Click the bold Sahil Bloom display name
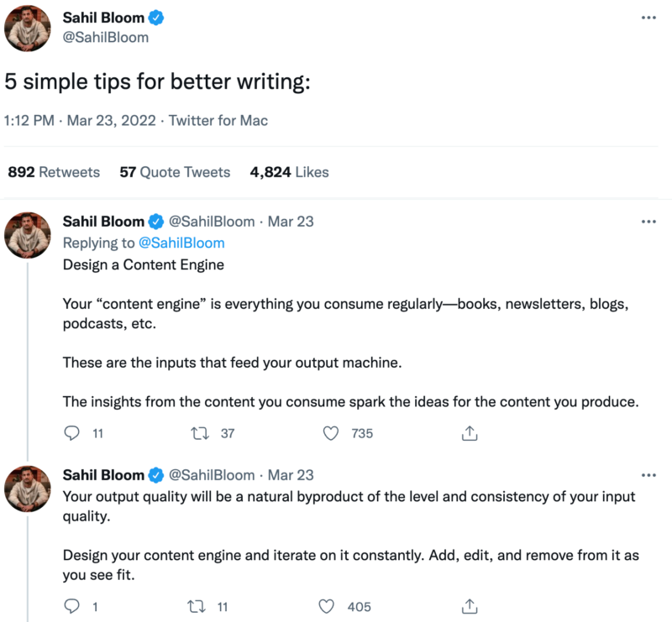The height and width of the screenshot is (622, 672). coord(103,17)
